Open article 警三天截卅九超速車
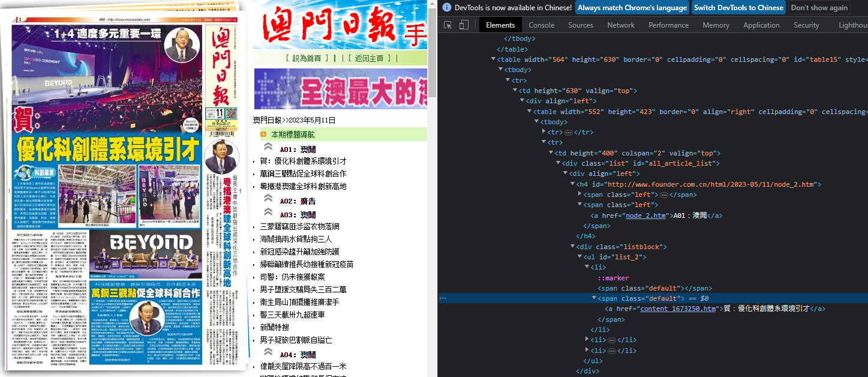The image size is (868, 377). click(x=293, y=315)
